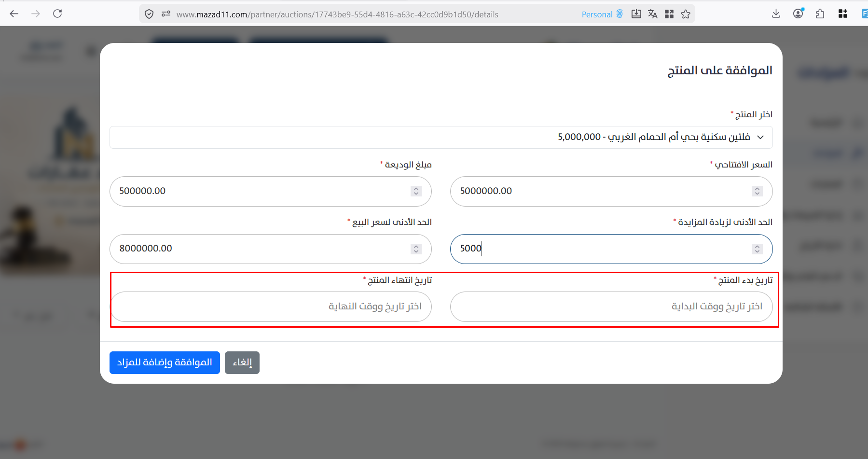Click opening price field 5000000.00

[611, 191]
